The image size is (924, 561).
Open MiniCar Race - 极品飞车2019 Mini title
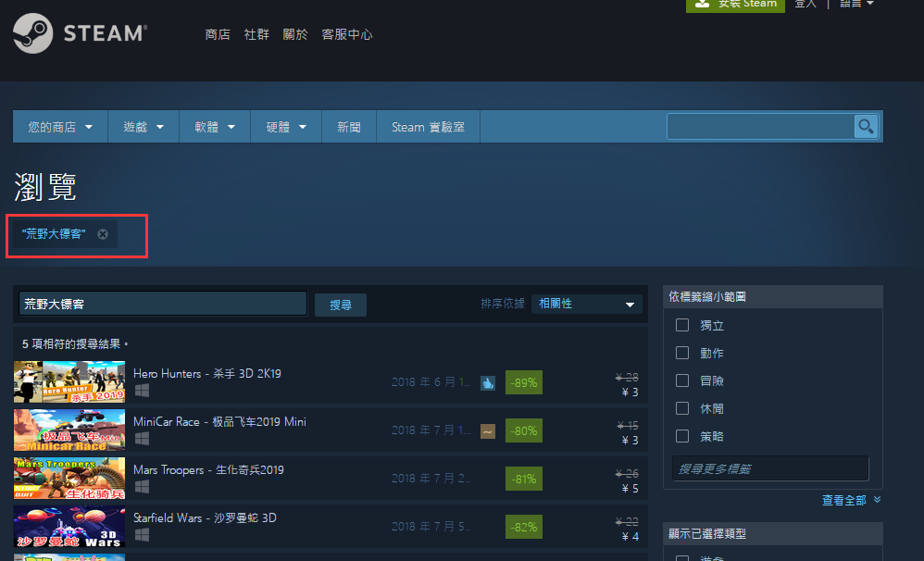point(219,422)
